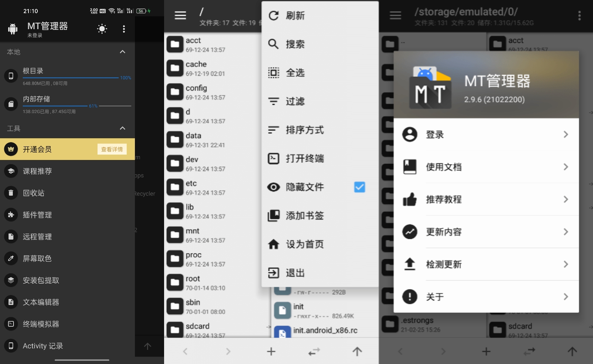Viewport: 593px width, 364px height.
Task: Click the 查看详情 button
Action: pos(112,149)
